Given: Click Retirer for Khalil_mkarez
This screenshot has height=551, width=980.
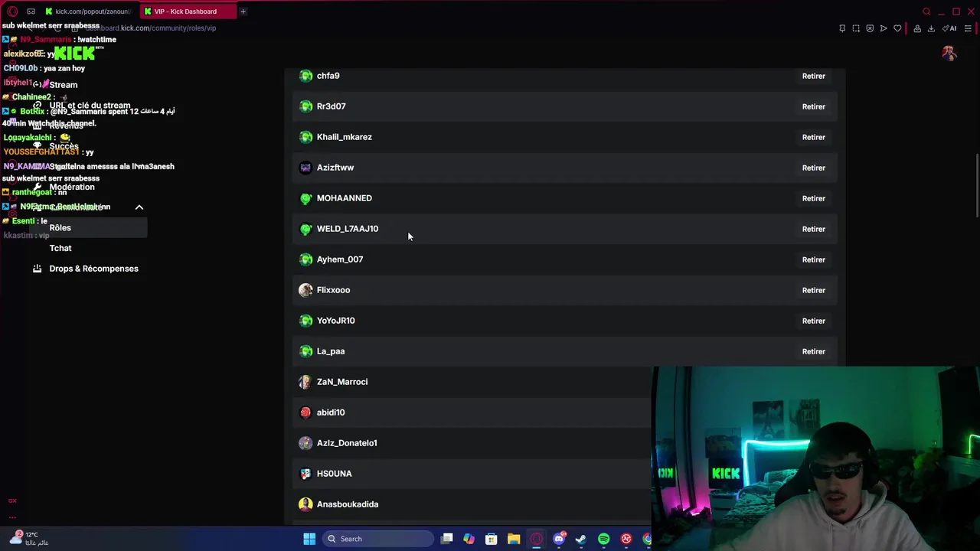Looking at the screenshot, I should [813, 137].
